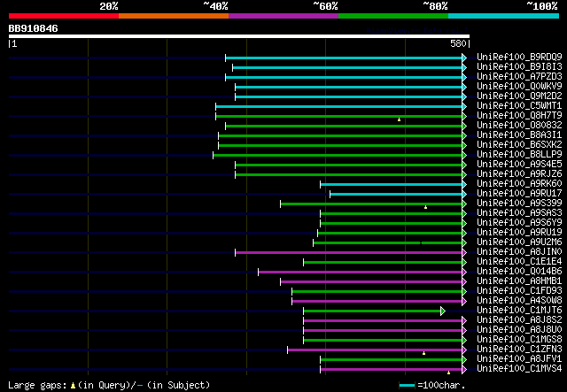Open the UniRef100_C1FD93 label
Image resolution: width=567 pixels, height=392 pixels.
click(x=519, y=291)
